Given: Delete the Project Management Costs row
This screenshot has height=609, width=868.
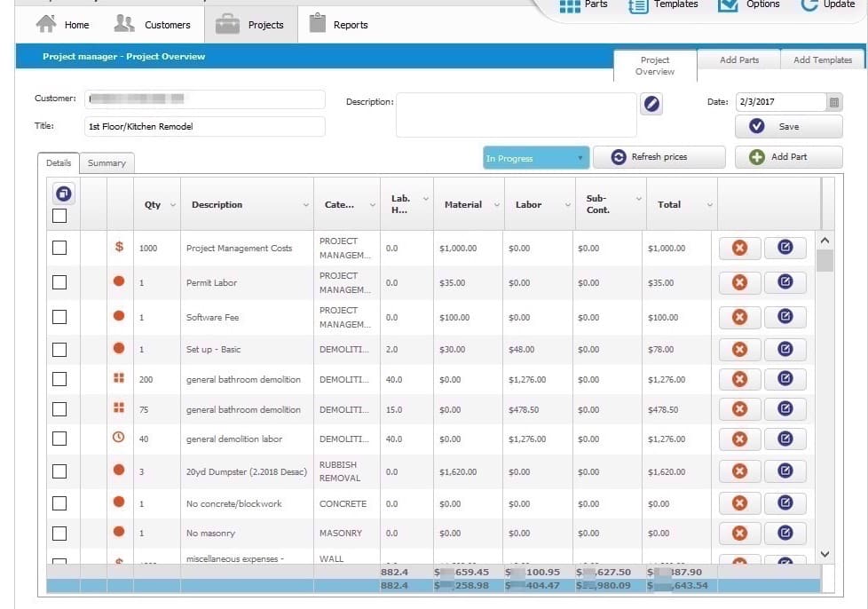Looking at the screenshot, I should [739, 248].
